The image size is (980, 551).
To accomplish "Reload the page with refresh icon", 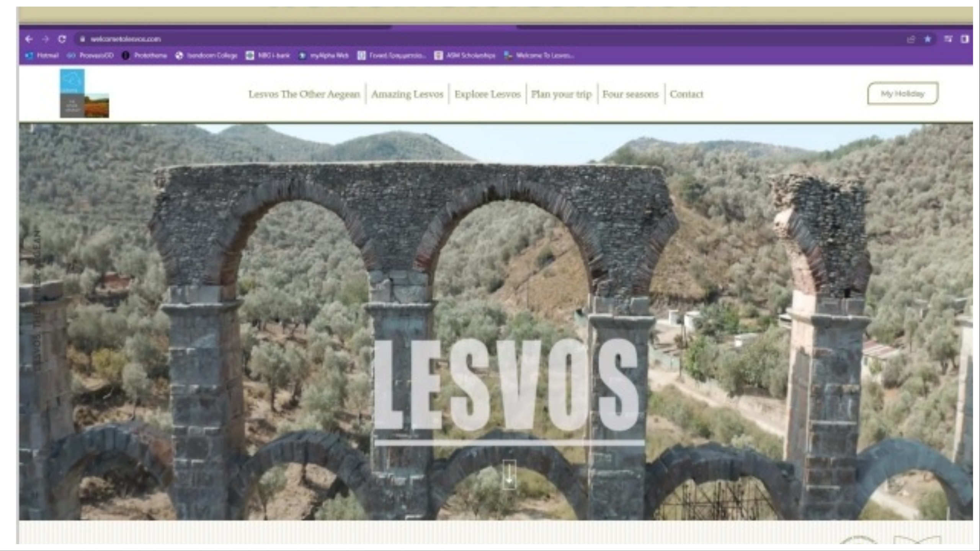I will click(62, 39).
